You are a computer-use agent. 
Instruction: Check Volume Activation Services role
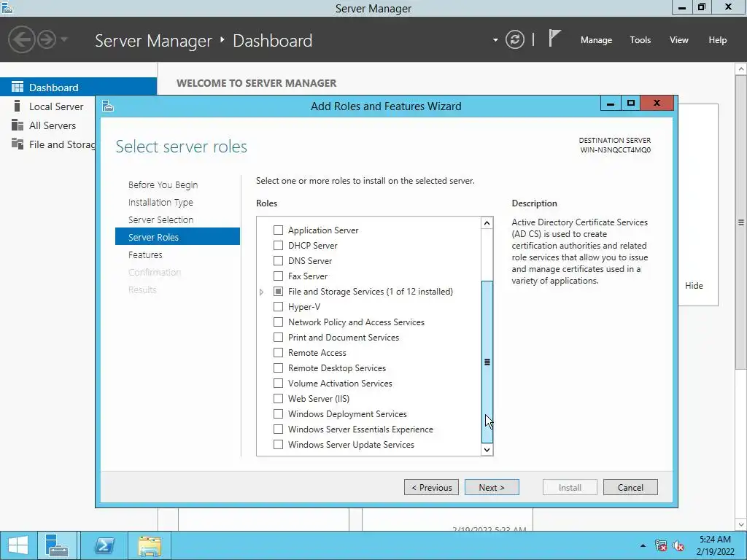pos(278,383)
